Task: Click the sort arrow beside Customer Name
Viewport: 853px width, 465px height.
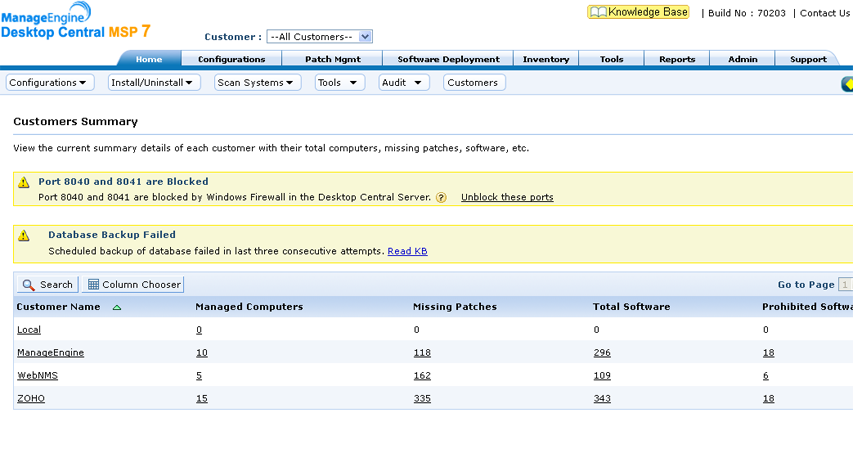Action: tap(117, 308)
